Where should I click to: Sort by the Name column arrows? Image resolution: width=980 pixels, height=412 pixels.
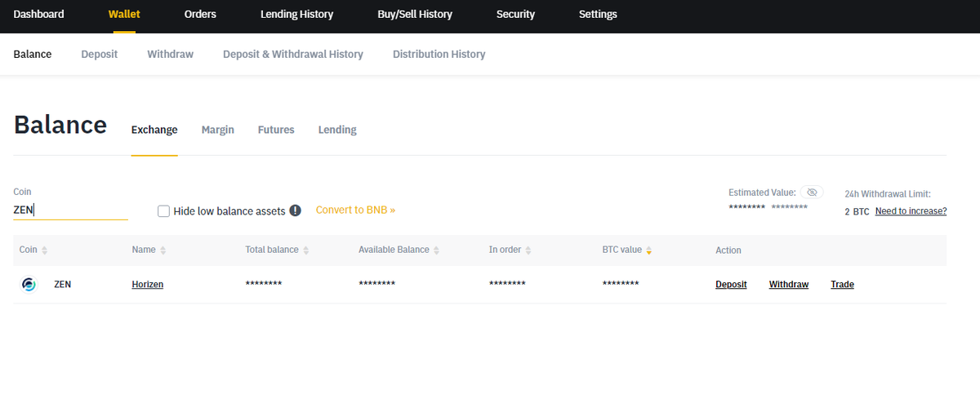coord(163,250)
